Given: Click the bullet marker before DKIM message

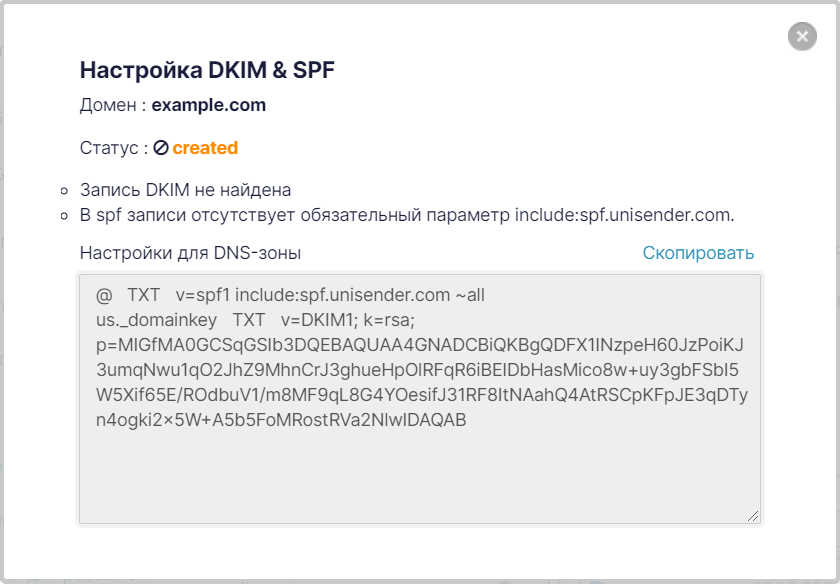Looking at the screenshot, I should coord(64,191).
